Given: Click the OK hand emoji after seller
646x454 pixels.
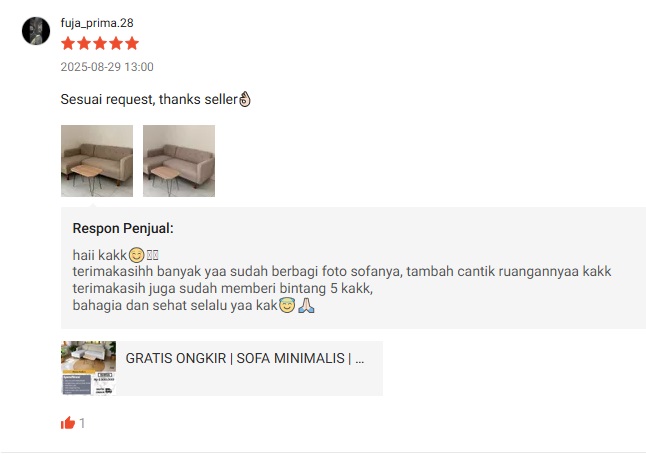Looking at the screenshot, I should pos(245,99).
